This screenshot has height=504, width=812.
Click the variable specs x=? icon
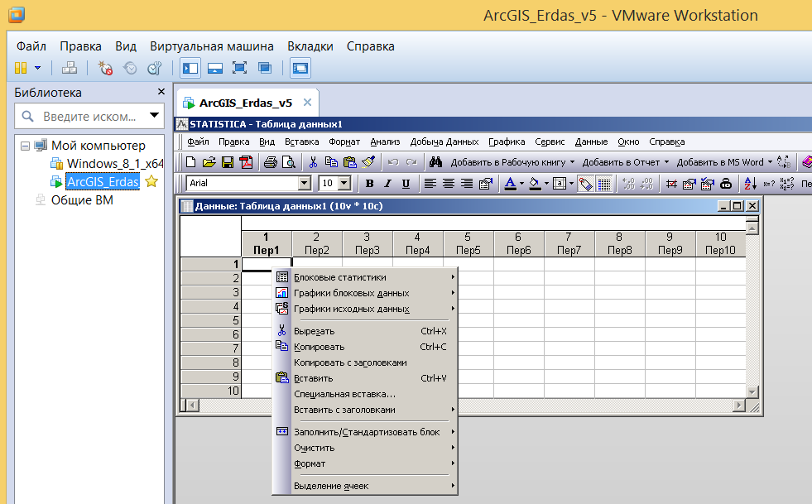tap(769, 184)
